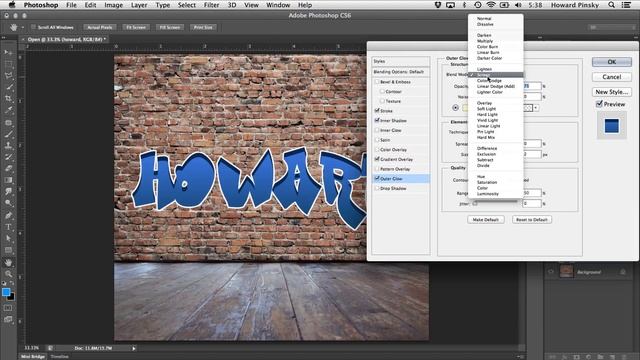
Task: Open the Filter menu
Action: [211, 5]
